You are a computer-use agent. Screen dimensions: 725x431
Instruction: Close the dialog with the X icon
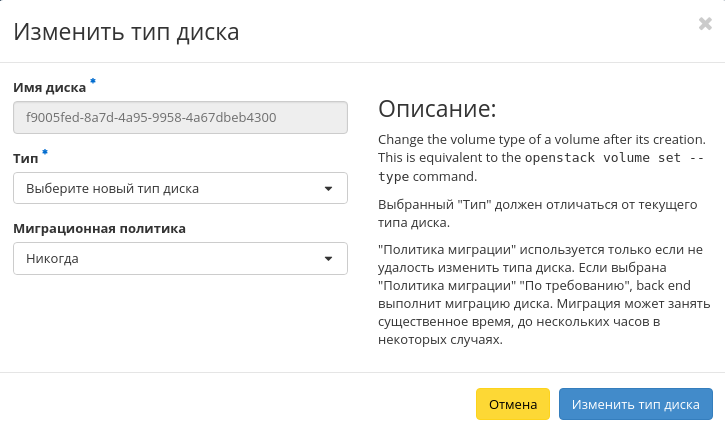705,24
